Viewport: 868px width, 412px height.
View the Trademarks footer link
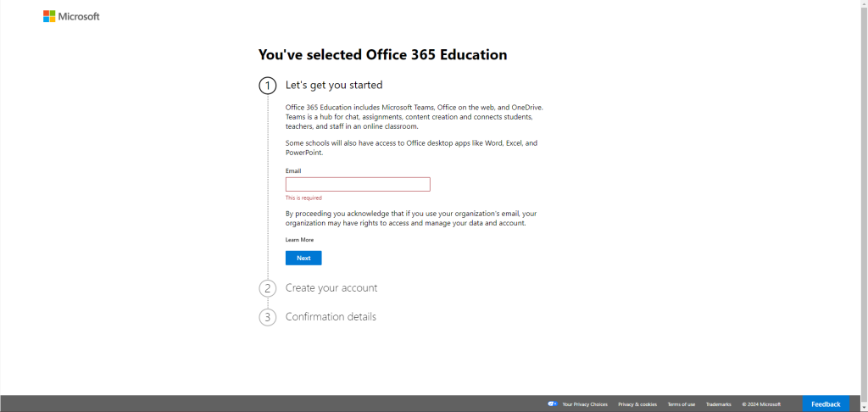click(x=718, y=404)
